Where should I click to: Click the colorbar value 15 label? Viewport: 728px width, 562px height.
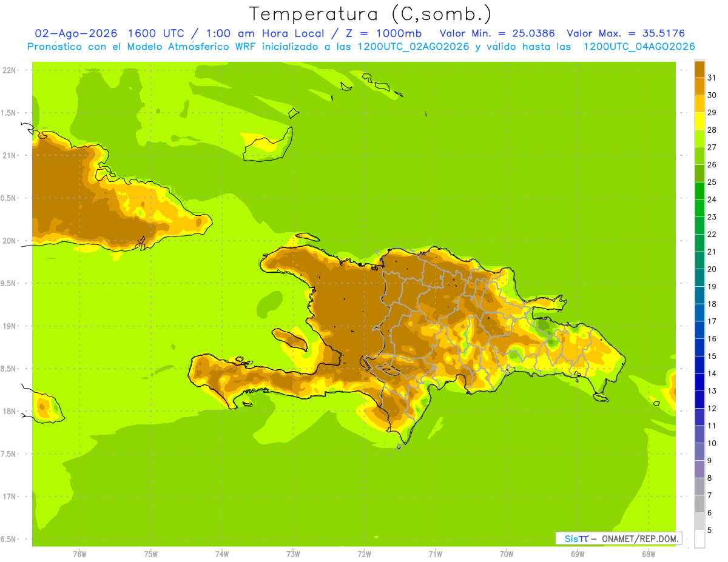click(712, 356)
